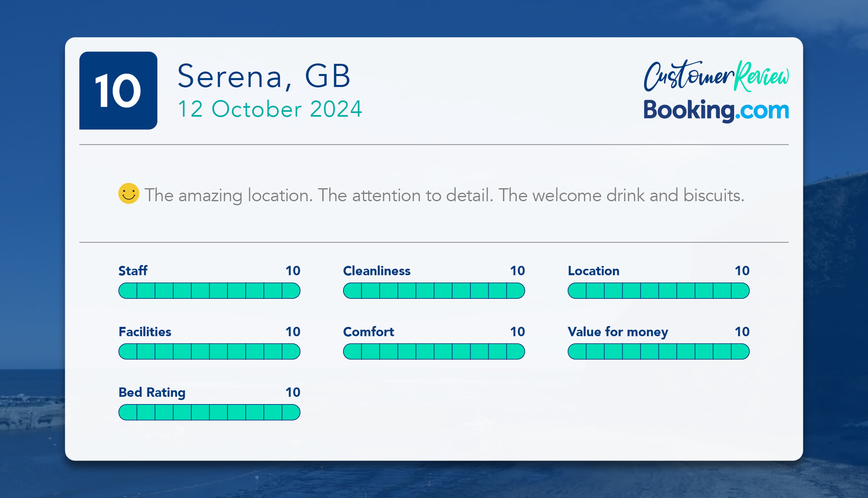Select the Value for money rating bar

[659, 352]
